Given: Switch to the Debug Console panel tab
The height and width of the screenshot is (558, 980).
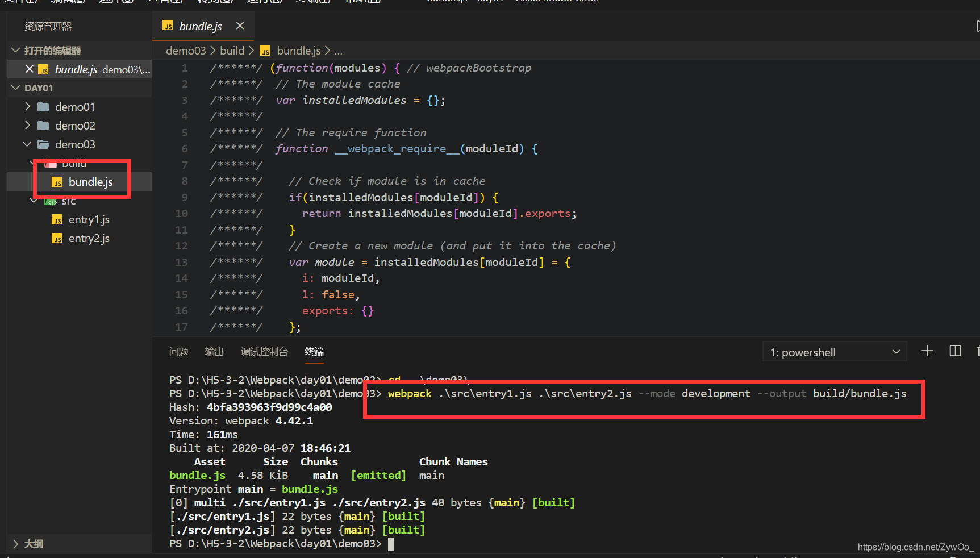Looking at the screenshot, I should click(x=264, y=352).
